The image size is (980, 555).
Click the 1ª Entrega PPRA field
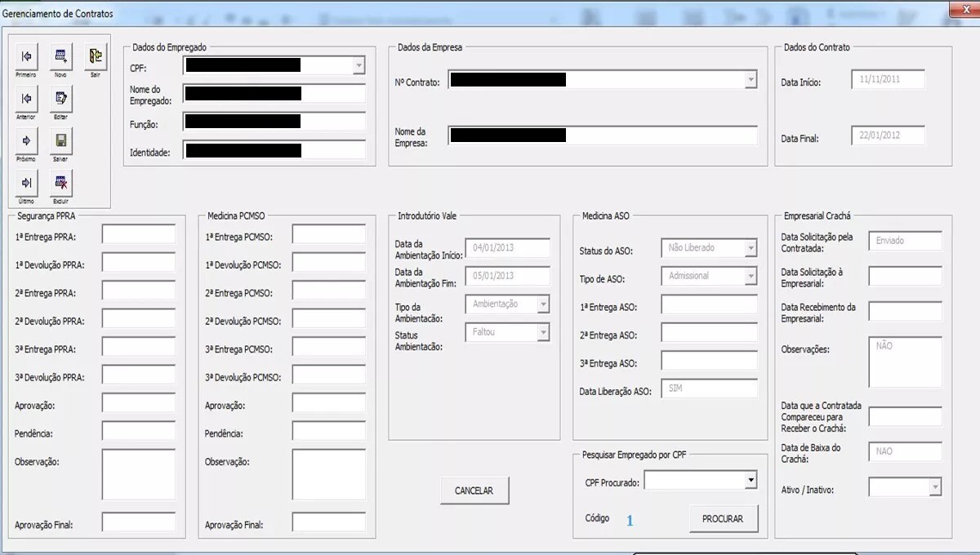tap(138, 234)
